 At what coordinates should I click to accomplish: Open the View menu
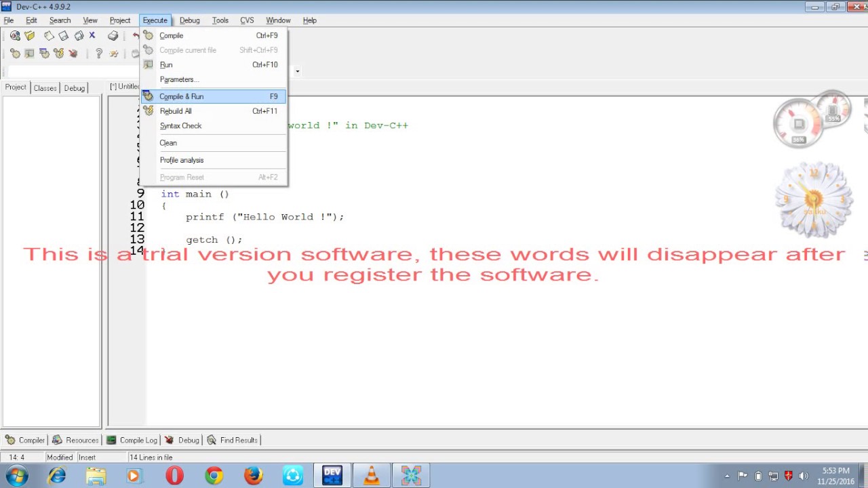click(x=90, y=20)
